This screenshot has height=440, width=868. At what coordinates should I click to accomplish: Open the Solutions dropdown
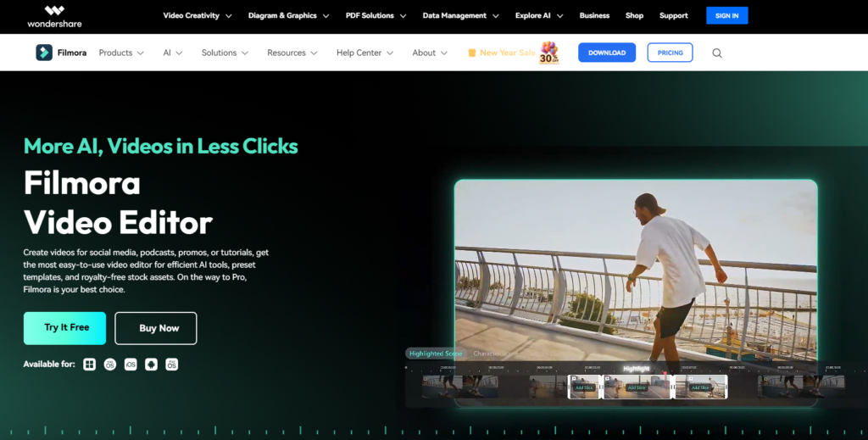pyautogui.click(x=225, y=53)
